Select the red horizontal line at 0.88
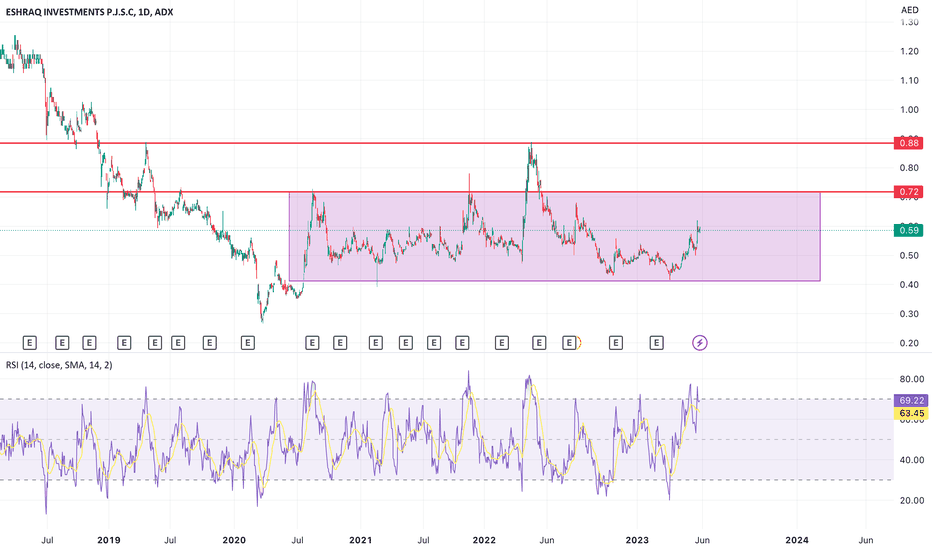 [446, 143]
